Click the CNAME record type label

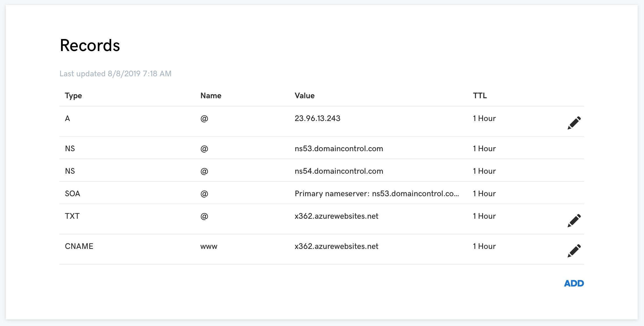[79, 246]
